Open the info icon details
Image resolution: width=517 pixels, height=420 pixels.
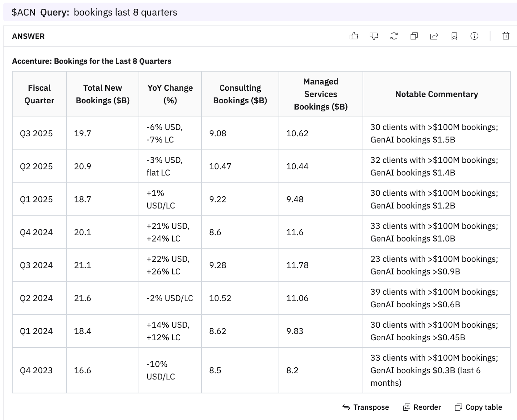(x=474, y=36)
